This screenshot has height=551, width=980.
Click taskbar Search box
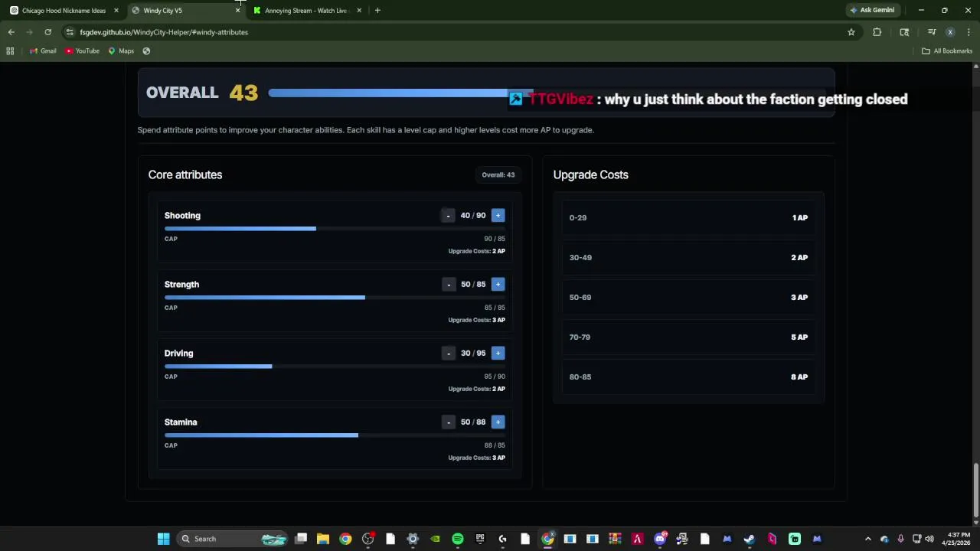point(234,539)
